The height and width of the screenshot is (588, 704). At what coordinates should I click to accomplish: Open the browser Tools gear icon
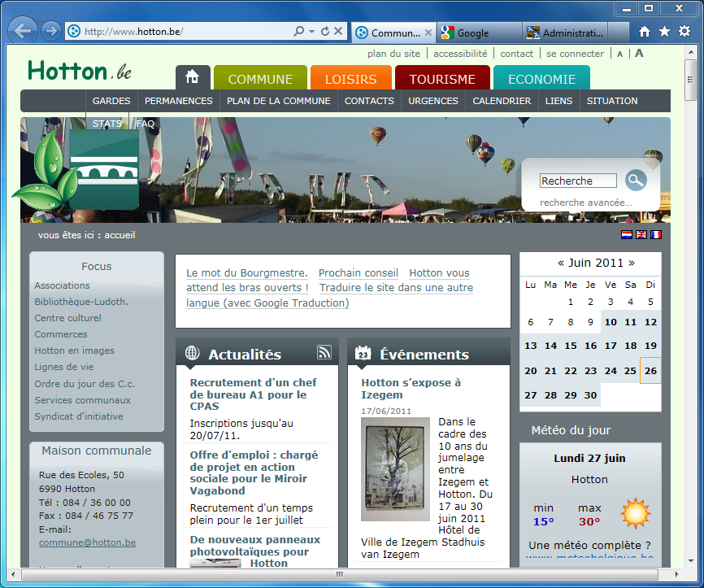tap(684, 32)
